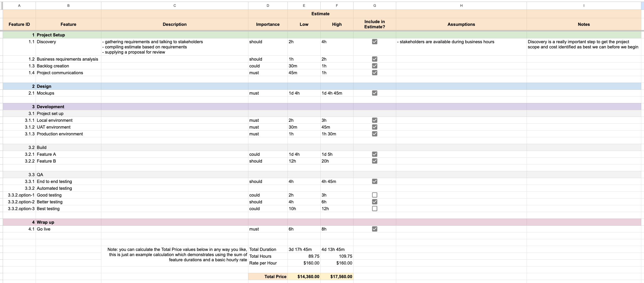
Task: Enable the Good testing option checkbox
Action: click(x=374, y=195)
